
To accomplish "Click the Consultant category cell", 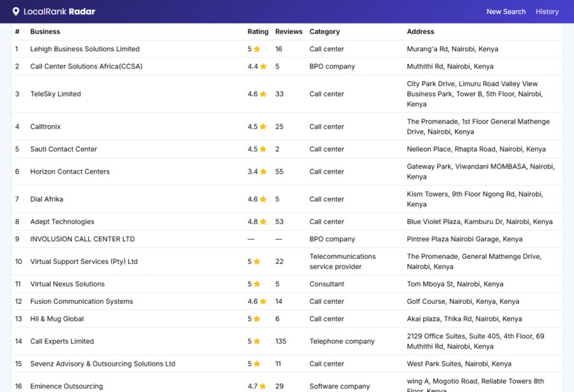I will coord(327,284).
